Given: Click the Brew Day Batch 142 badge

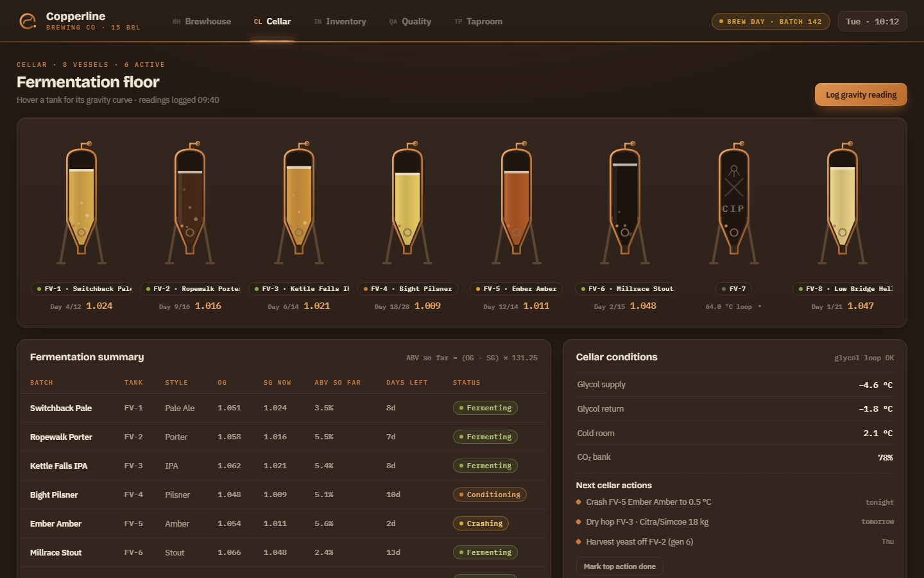Looking at the screenshot, I should click(x=771, y=21).
